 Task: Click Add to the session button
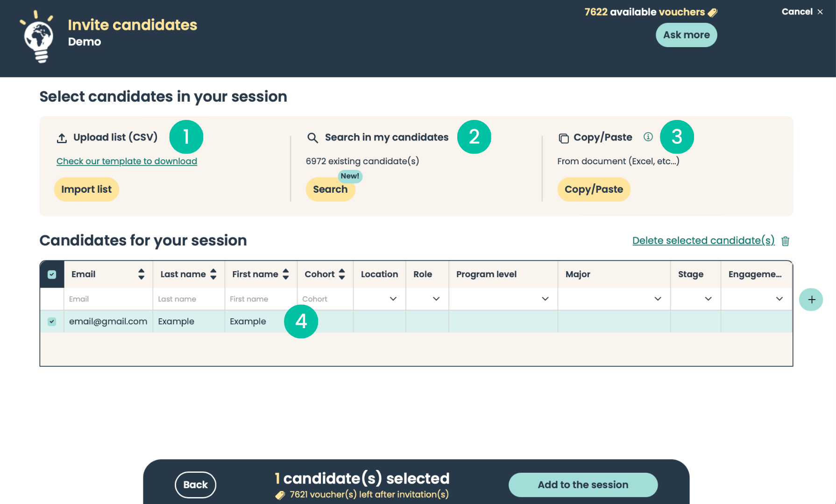(x=583, y=485)
